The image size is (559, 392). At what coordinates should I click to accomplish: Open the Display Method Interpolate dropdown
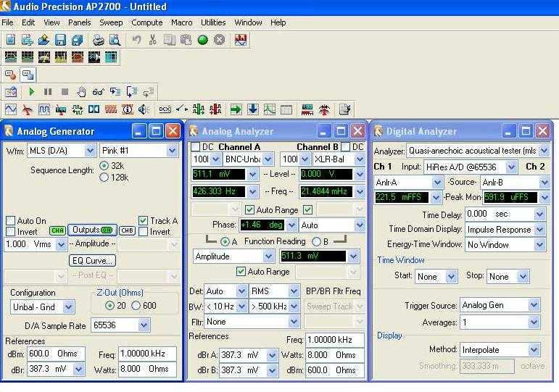coord(534,349)
